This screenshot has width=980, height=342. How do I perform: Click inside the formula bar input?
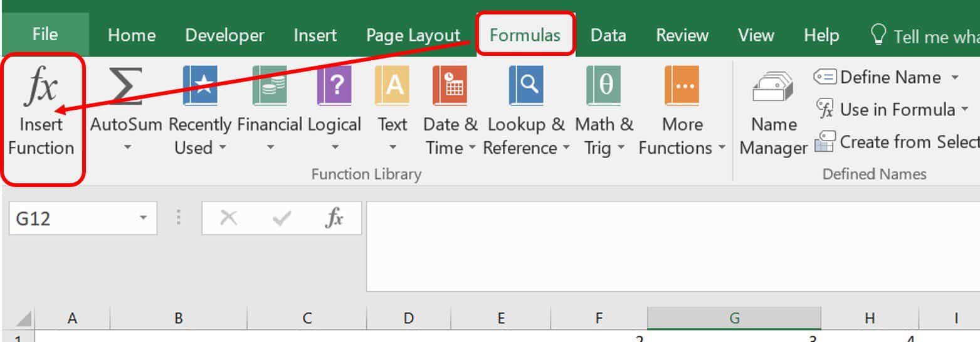[673, 246]
